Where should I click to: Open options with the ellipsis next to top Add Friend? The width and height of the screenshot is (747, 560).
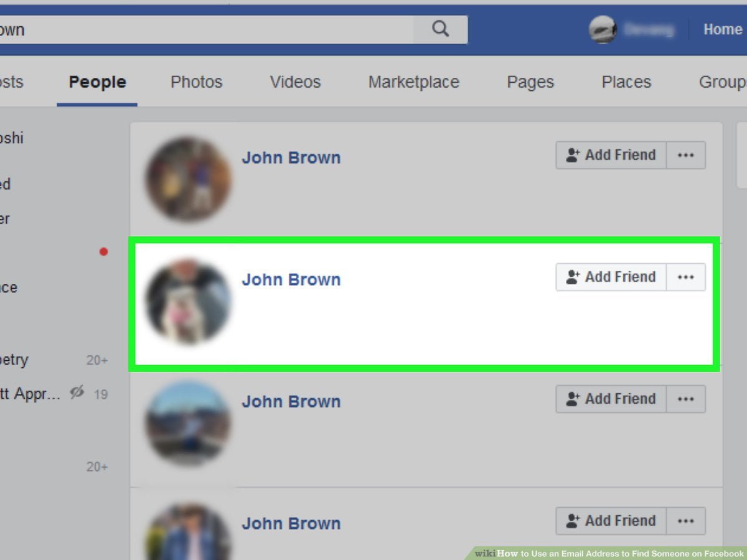[x=686, y=155]
